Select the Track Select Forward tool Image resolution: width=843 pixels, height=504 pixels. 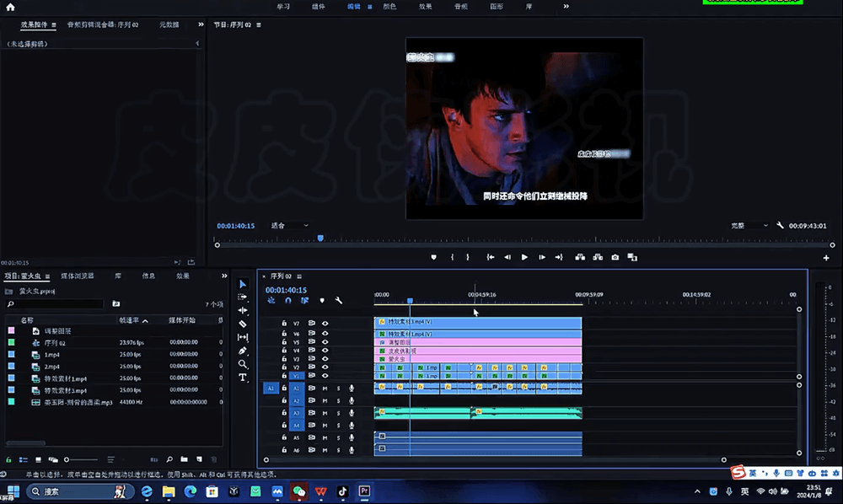click(x=243, y=298)
